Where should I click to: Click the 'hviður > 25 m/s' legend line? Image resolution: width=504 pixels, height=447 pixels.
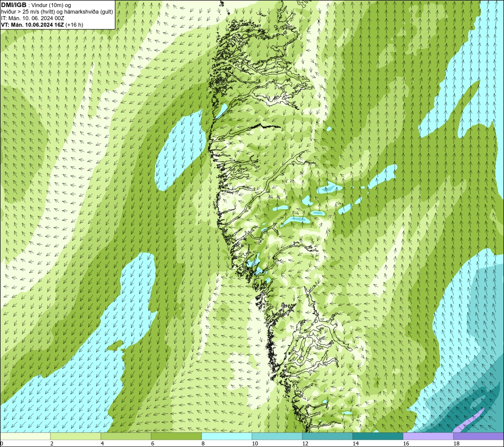click(x=57, y=12)
